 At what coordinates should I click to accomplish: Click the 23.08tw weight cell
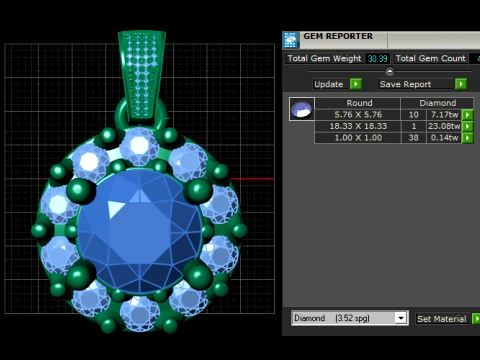(x=444, y=126)
